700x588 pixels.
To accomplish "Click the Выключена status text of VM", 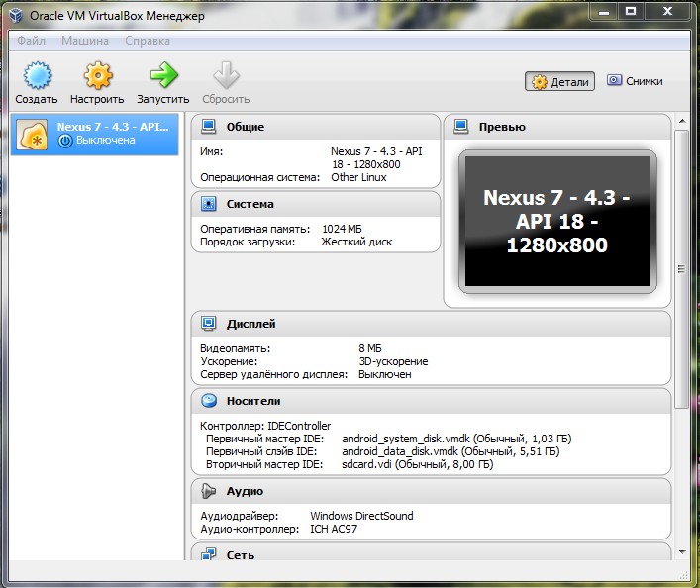I will [105, 140].
